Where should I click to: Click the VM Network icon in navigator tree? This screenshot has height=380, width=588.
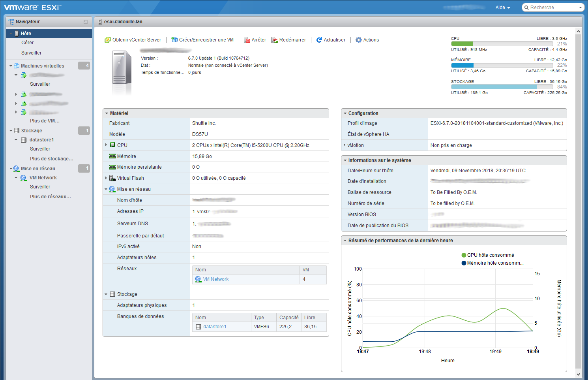[24, 178]
